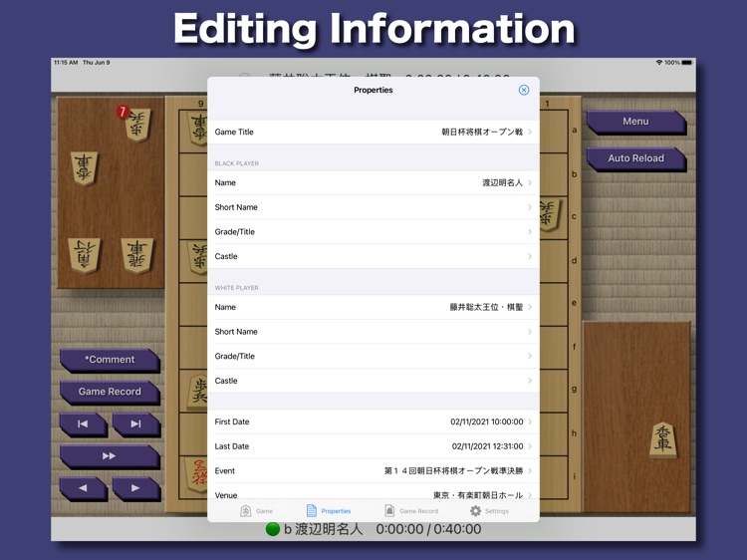Click the green turn indicator beside 渡辺明名人
The height and width of the screenshot is (560, 747).
click(273, 529)
